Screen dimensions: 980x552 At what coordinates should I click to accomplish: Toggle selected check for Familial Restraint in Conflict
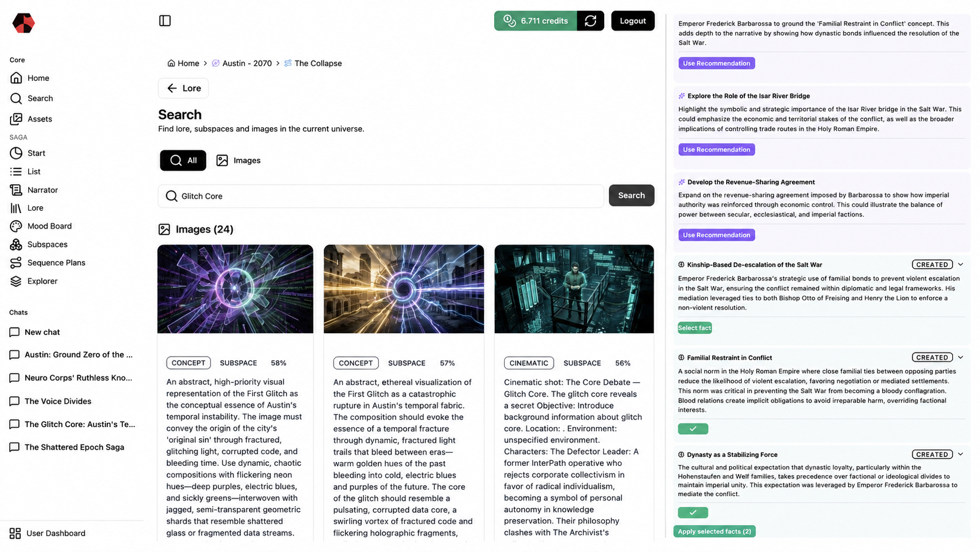tap(693, 429)
